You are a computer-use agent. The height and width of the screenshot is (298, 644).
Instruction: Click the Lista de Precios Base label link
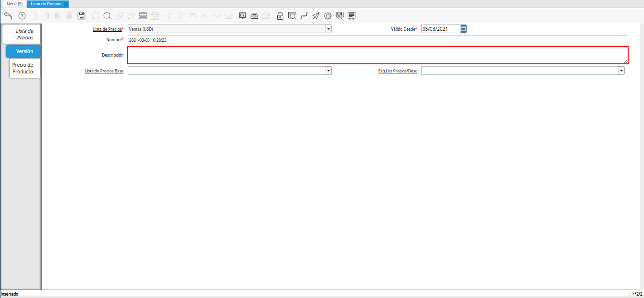point(104,71)
